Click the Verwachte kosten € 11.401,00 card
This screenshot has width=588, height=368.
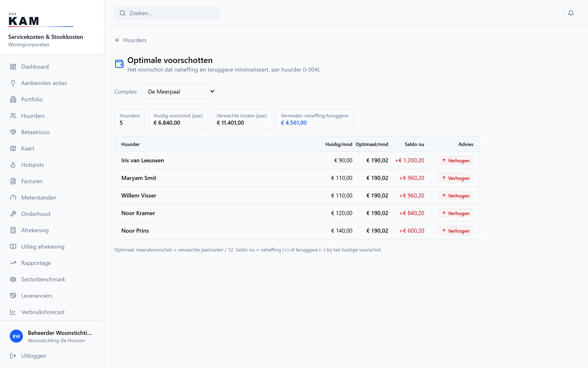point(242,119)
